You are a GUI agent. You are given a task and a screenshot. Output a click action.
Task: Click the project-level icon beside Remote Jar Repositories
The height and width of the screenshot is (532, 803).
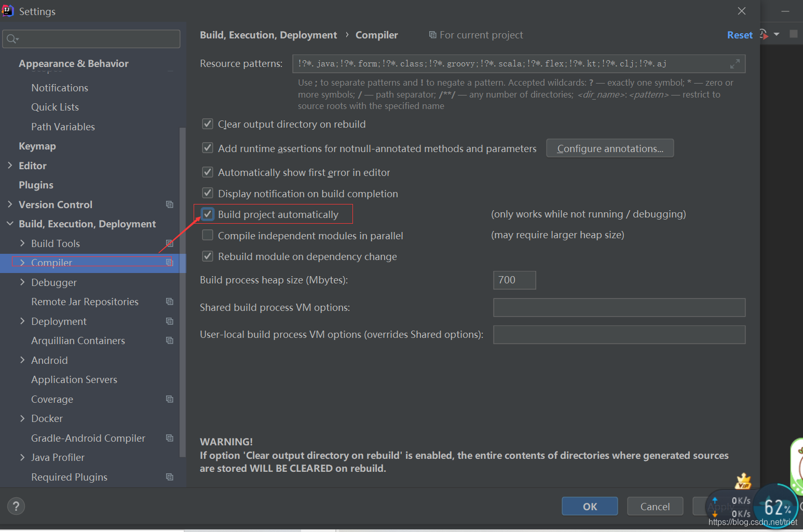tap(170, 302)
